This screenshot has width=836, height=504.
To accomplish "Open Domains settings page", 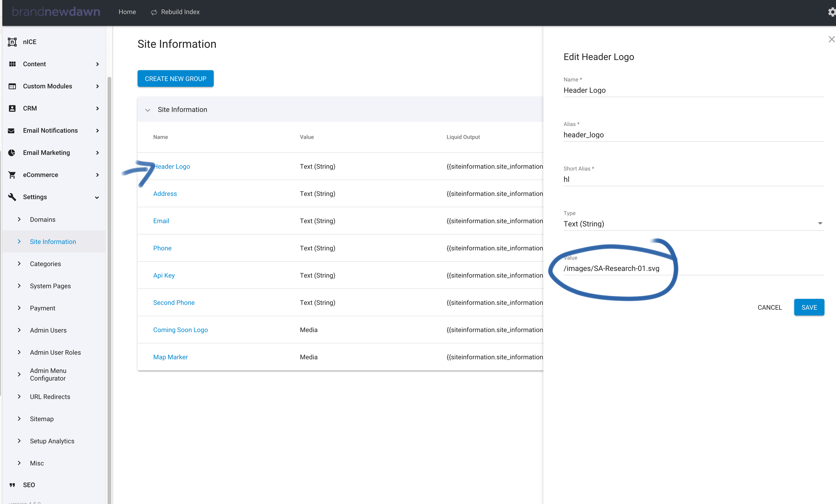I will tap(42, 219).
